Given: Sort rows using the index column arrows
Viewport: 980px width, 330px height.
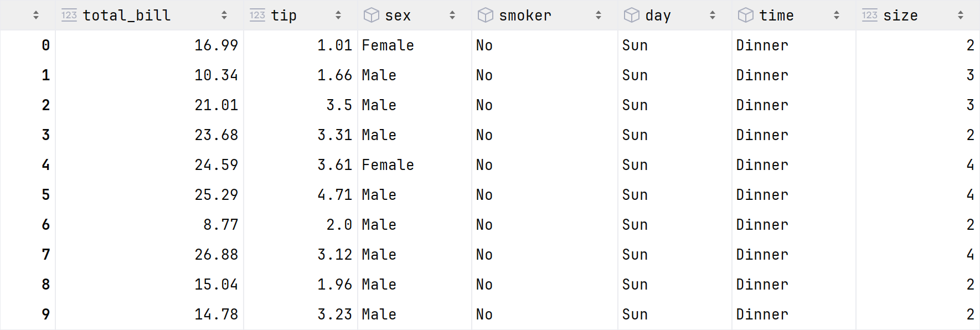Looking at the screenshot, I should click(36, 16).
